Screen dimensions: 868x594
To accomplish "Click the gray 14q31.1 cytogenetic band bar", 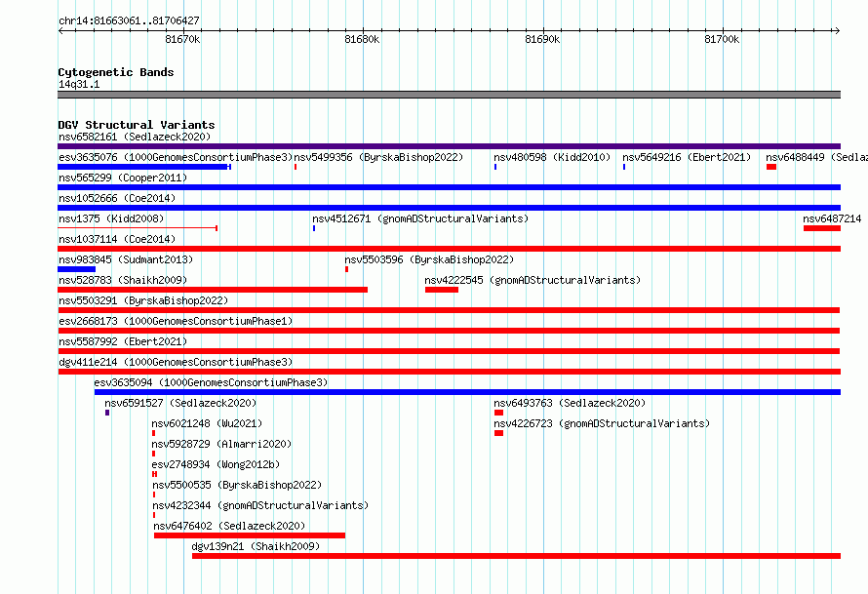I will [449, 95].
